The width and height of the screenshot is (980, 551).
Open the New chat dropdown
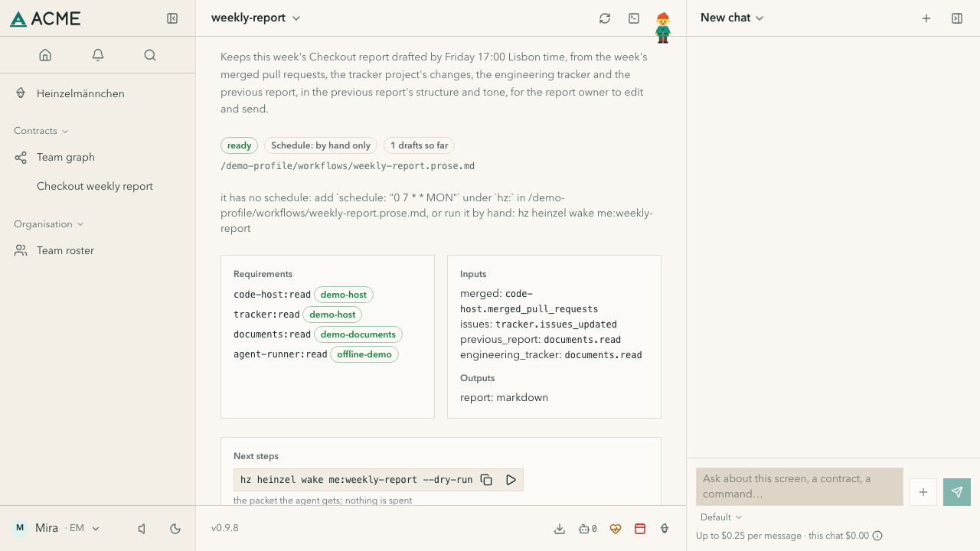point(732,18)
